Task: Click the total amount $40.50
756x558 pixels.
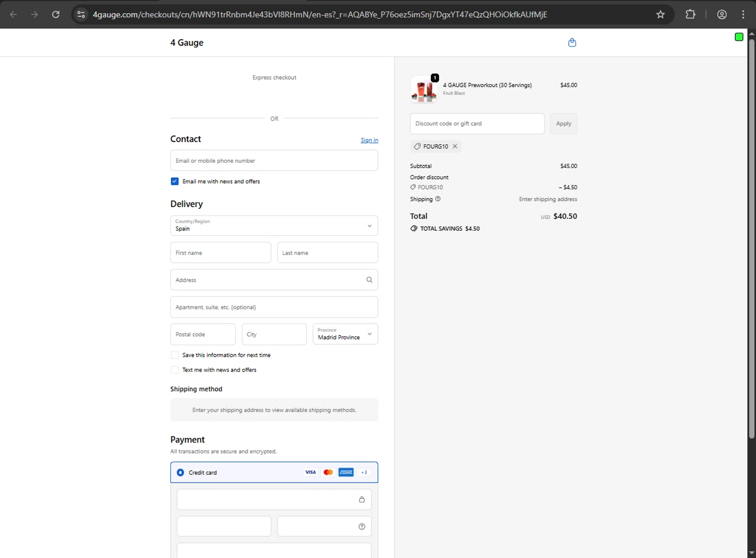Action: 565,216
